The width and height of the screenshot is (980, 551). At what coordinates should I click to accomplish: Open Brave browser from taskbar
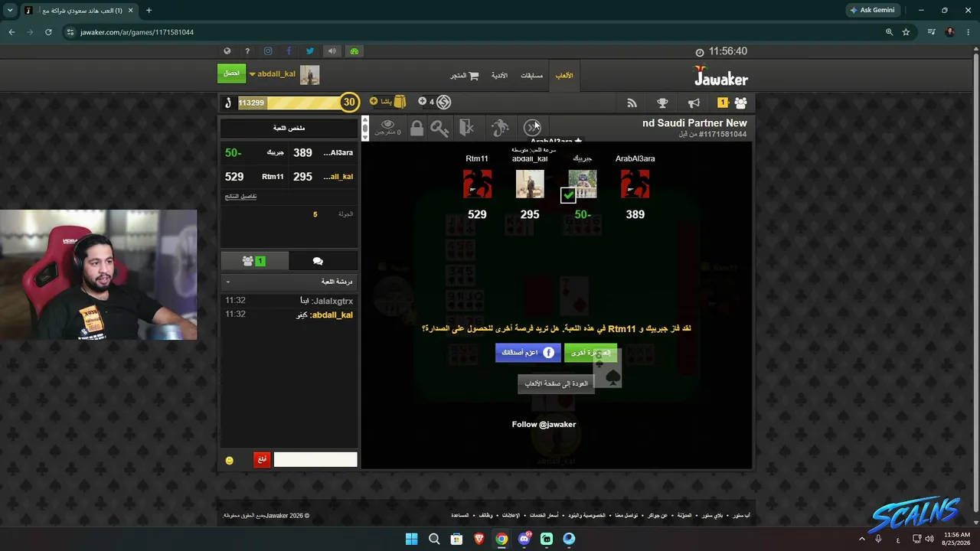[479, 539]
